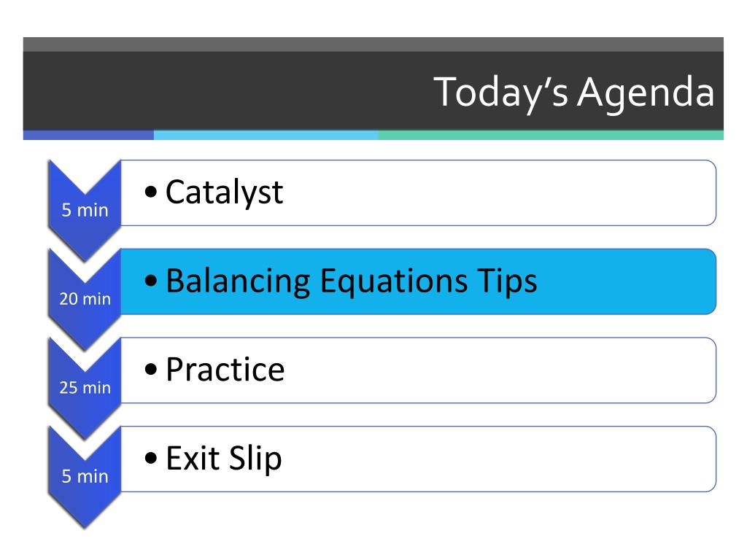The height and width of the screenshot is (560, 747).
Task: Click the green accent bar segment
Action: (551, 135)
